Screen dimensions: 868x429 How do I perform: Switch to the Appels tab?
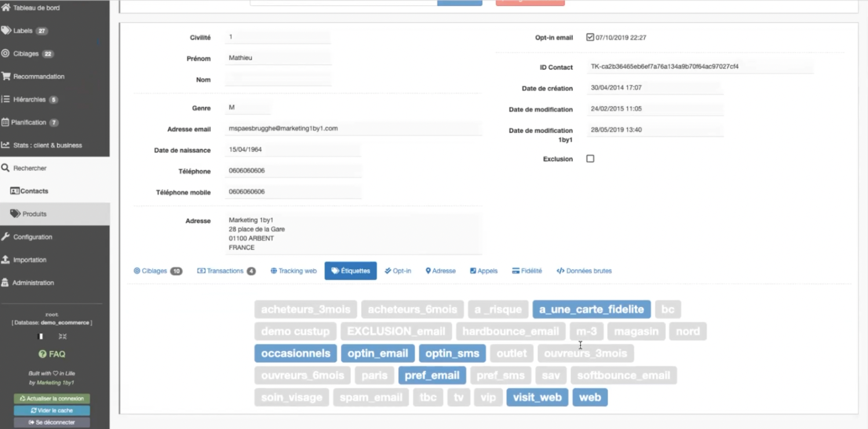(x=484, y=271)
